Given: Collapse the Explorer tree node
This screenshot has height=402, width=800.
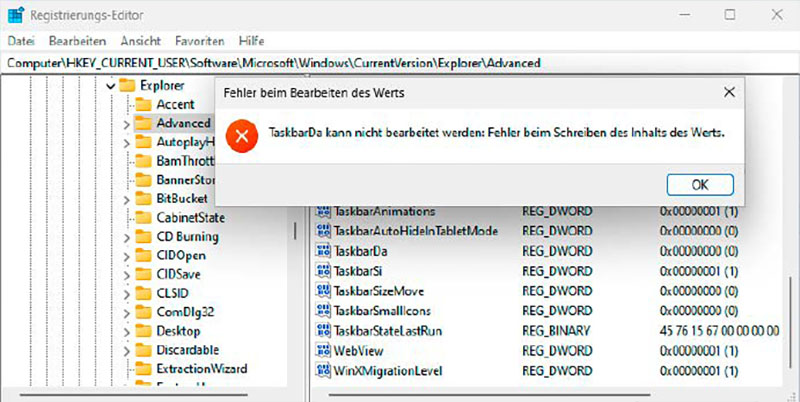Looking at the screenshot, I should (111, 86).
